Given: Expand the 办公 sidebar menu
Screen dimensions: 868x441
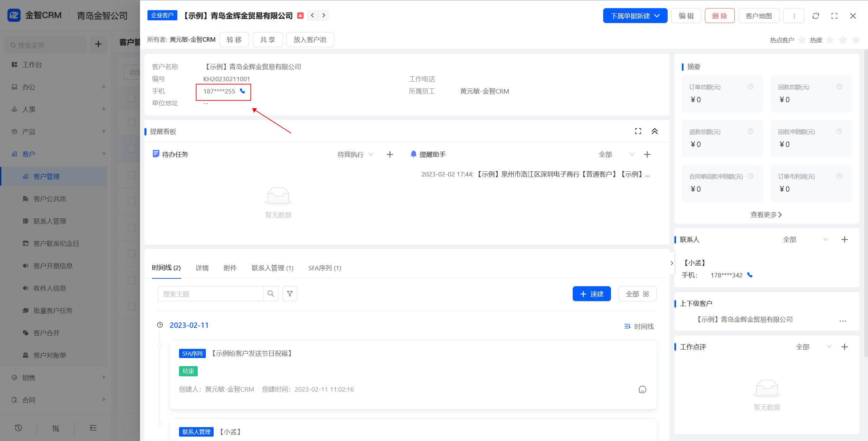Looking at the screenshot, I should [56, 87].
